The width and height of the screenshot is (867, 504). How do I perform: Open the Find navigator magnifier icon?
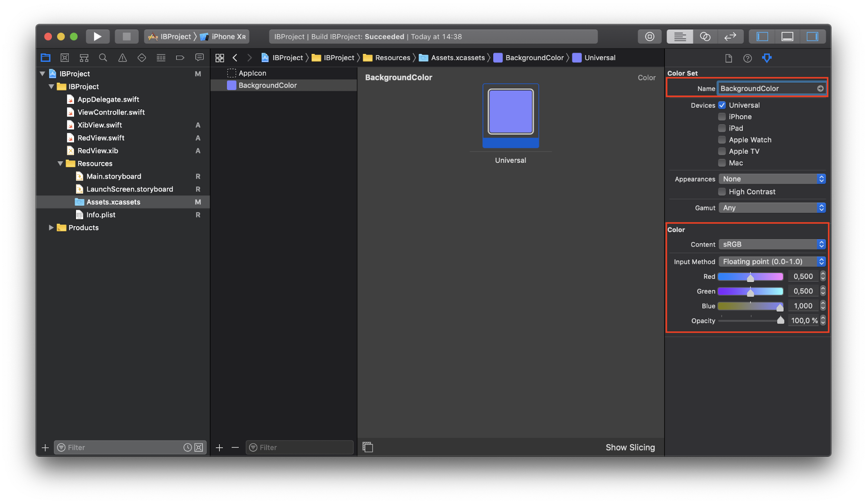(x=103, y=58)
